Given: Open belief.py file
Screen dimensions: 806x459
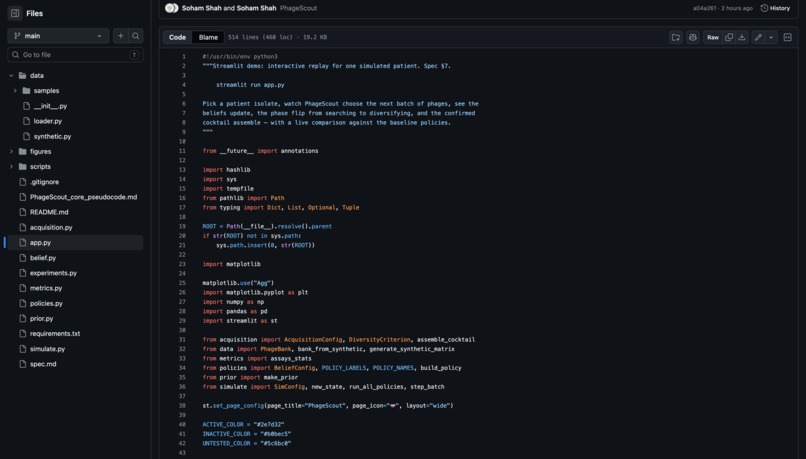Looking at the screenshot, I should [x=43, y=258].
